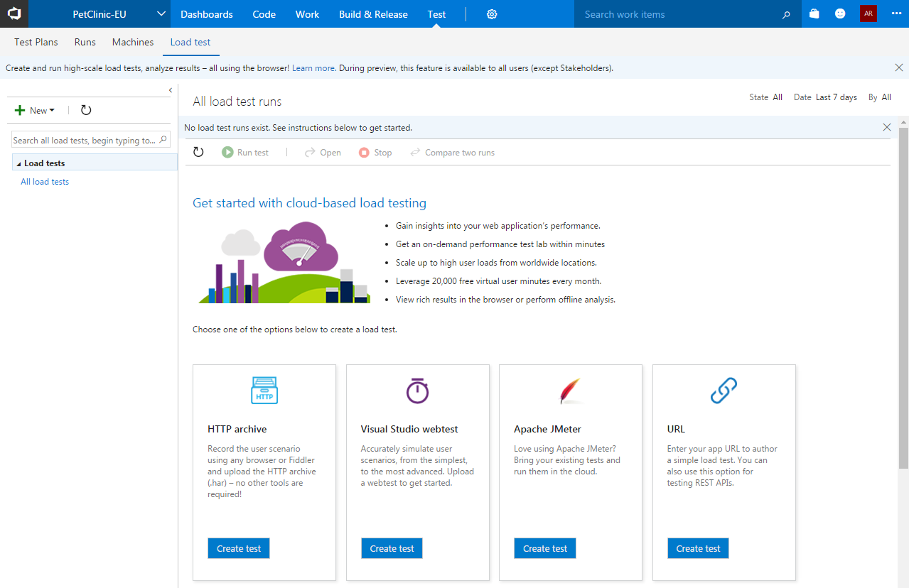This screenshot has height=588, width=909.
Task: Open the Marketplace shopping bag icon
Action: click(x=814, y=13)
